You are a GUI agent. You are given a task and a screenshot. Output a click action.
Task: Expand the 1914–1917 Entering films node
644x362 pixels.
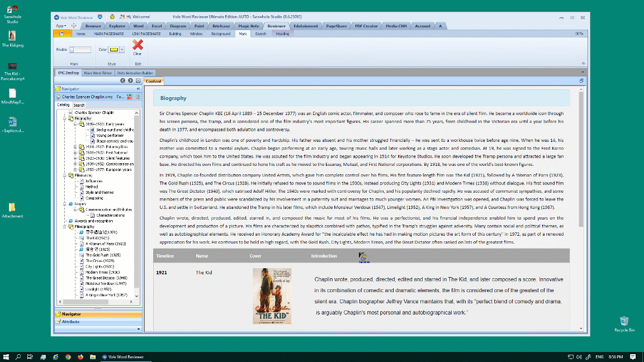75,147
